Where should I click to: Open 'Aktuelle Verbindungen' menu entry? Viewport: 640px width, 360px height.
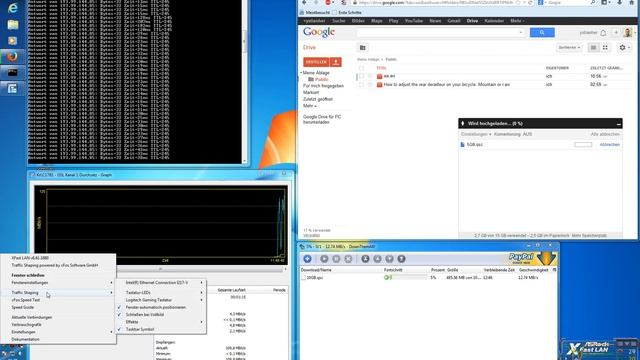pos(32,317)
